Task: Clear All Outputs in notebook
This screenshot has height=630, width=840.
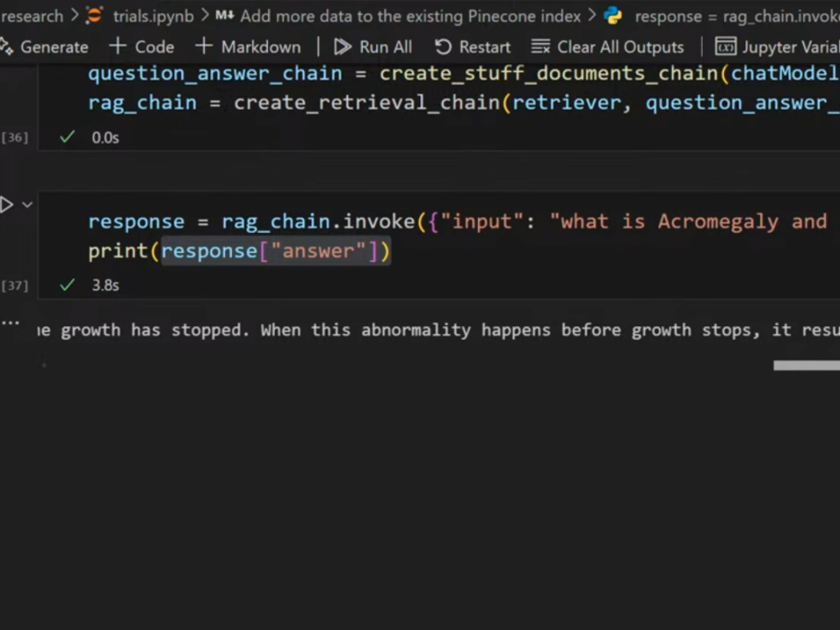Action: (x=607, y=47)
